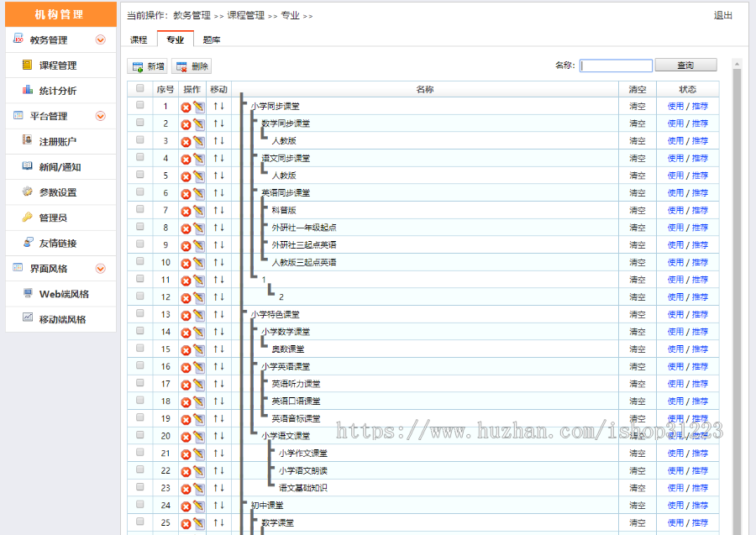The image size is (756, 535).
Task: Switch to the 题库 tab
Action: point(212,39)
